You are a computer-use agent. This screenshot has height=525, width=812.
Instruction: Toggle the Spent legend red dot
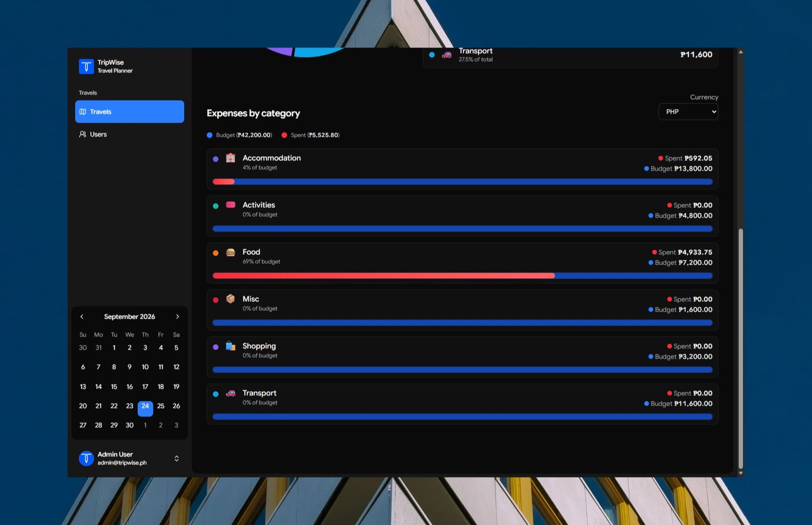click(284, 135)
